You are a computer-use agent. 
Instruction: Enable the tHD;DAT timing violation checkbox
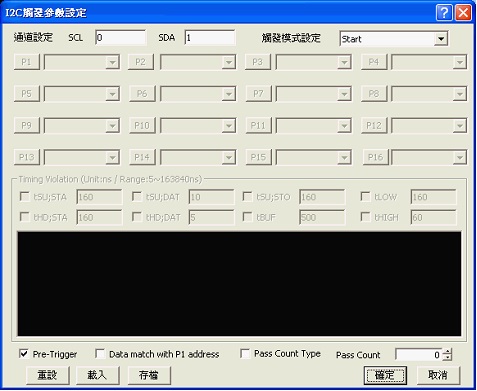(137, 217)
